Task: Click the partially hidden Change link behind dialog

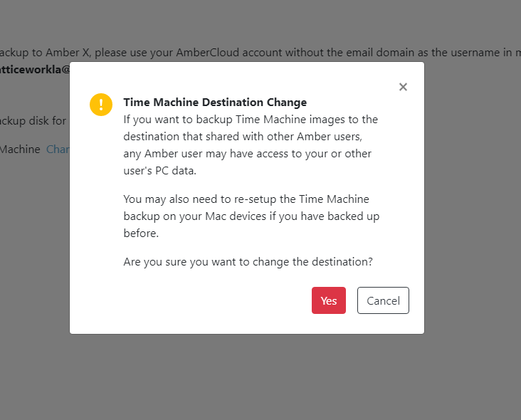Action: pyautogui.click(x=58, y=149)
